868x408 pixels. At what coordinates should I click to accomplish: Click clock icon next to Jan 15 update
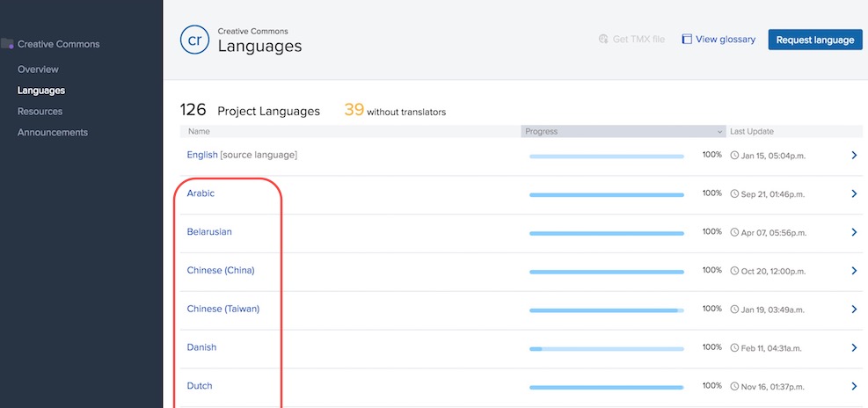[x=735, y=156]
